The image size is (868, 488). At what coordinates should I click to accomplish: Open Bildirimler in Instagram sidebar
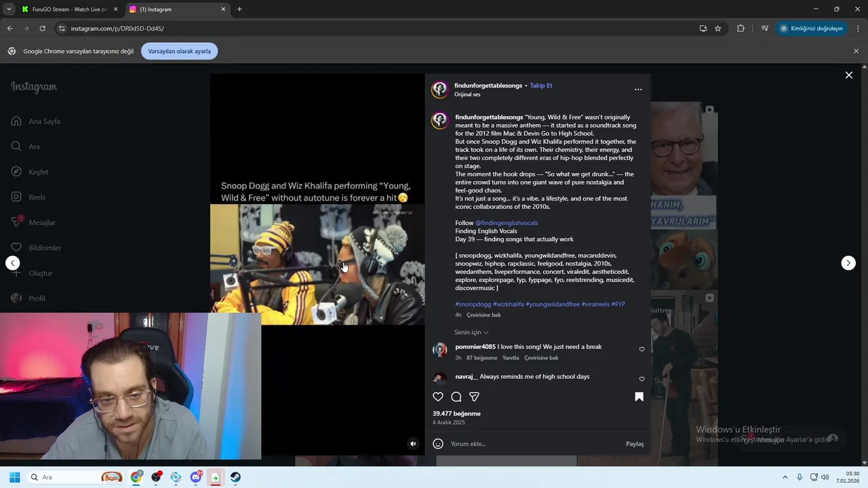(x=36, y=247)
